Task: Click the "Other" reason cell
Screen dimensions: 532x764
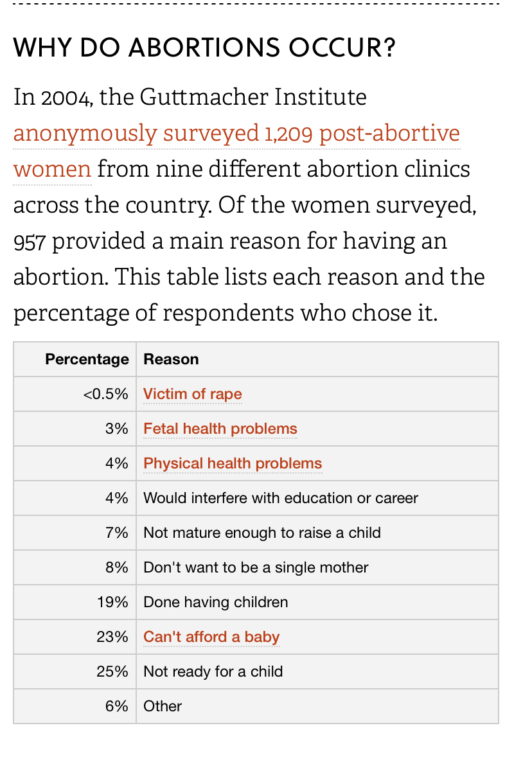Action: point(163,706)
